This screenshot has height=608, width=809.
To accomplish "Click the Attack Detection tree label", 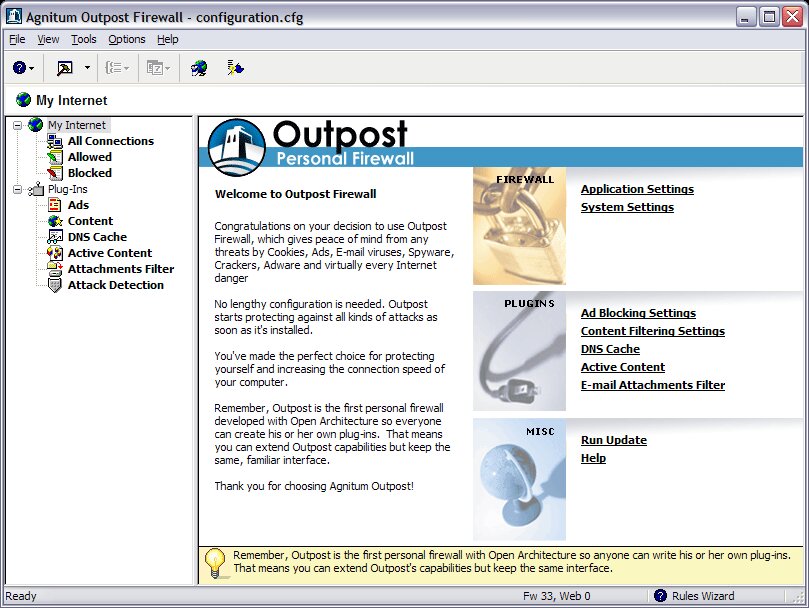I will coord(116,285).
